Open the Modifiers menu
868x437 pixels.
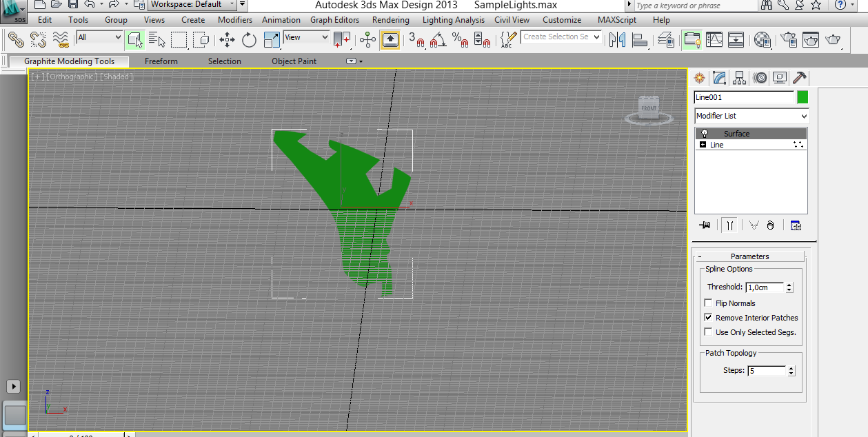[x=235, y=20]
